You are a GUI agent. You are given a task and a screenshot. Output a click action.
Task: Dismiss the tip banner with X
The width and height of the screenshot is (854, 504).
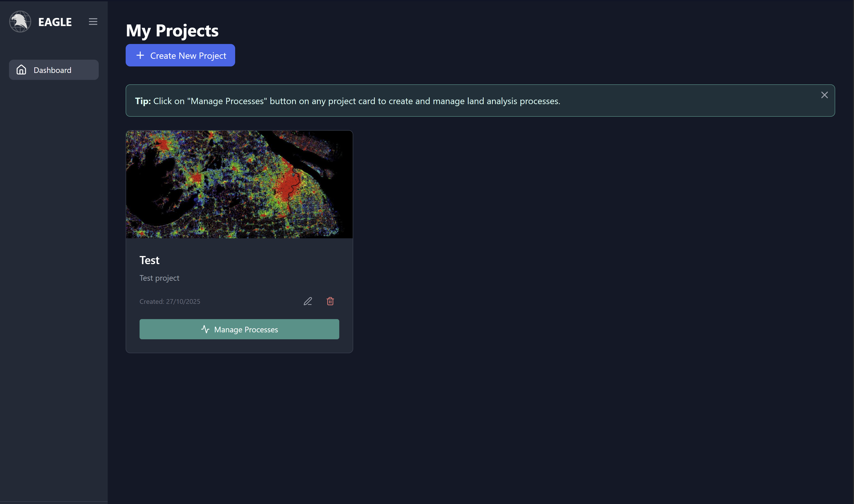pos(824,95)
